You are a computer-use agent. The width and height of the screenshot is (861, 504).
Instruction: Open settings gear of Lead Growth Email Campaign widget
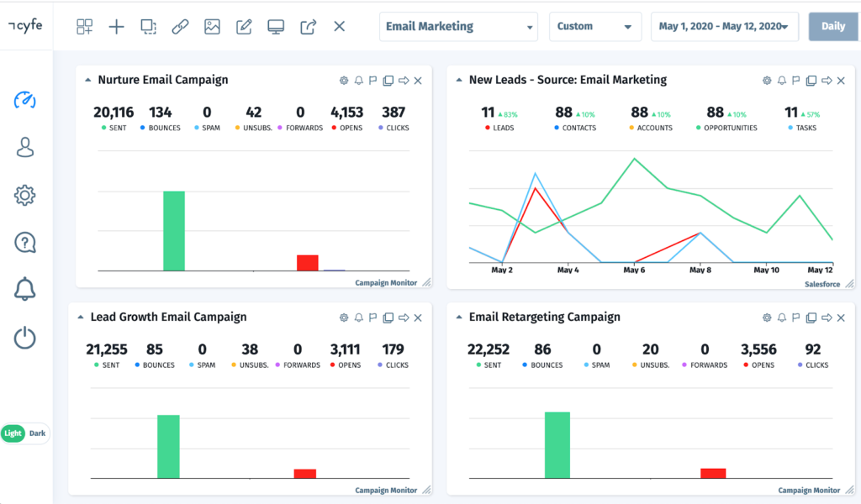pyautogui.click(x=344, y=318)
